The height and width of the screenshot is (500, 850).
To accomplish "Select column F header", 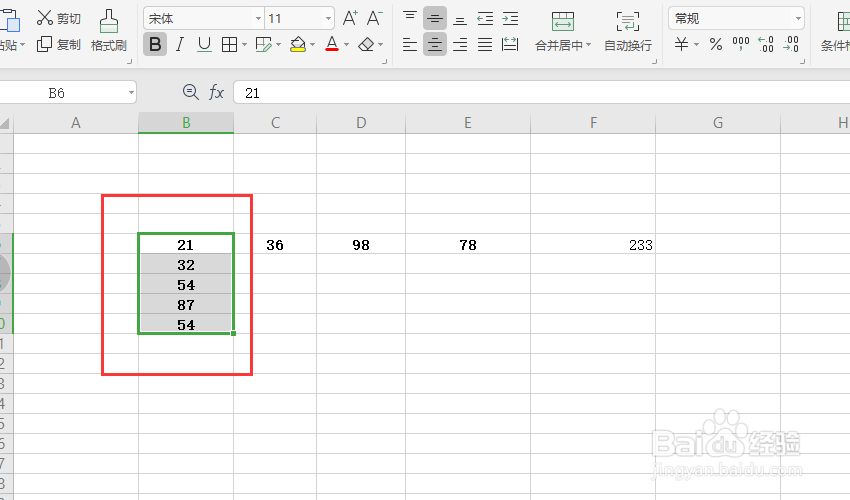I will click(593, 123).
